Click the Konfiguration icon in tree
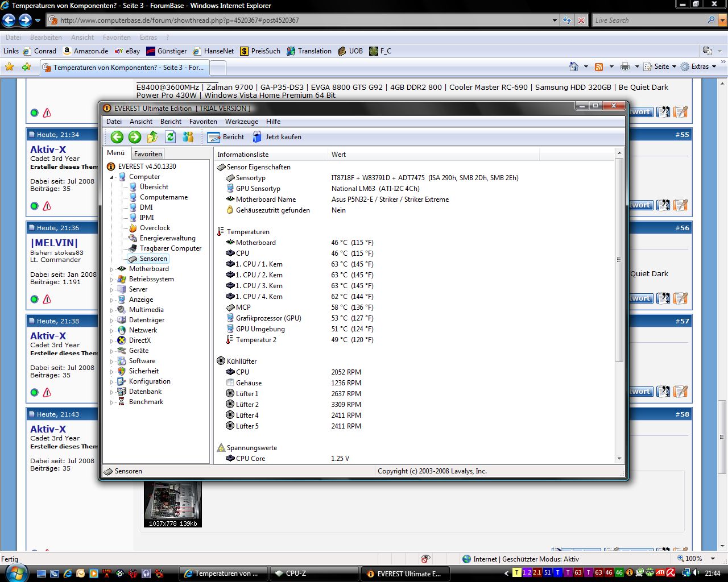The width and height of the screenshot is (728, 582). coord(121,381)
